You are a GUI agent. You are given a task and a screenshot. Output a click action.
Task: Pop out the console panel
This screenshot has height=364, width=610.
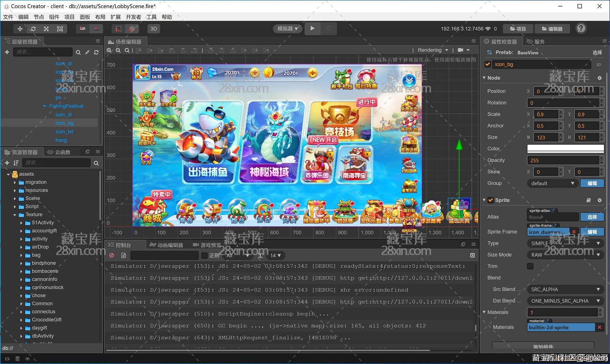pos(463,245)
